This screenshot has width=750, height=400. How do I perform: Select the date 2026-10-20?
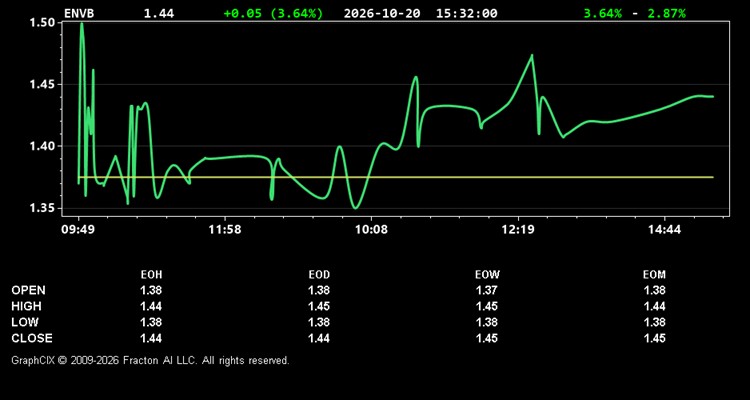point(382,13)
